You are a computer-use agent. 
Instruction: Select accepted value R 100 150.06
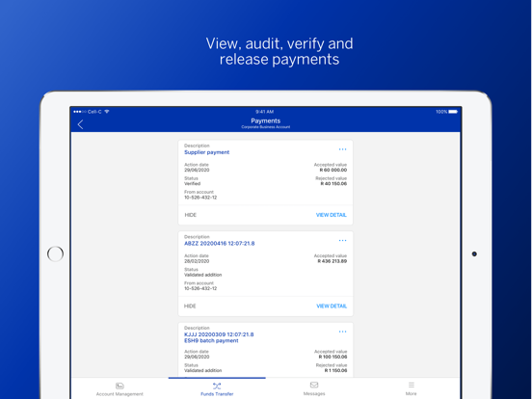[x=332, y=357]
